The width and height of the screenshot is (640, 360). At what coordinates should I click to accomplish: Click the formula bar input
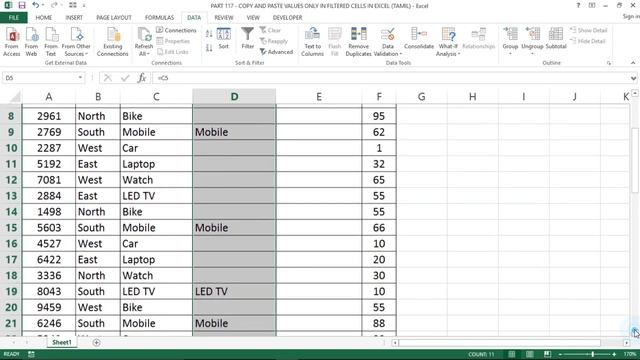pyautogui.click(x=390, y=78)
